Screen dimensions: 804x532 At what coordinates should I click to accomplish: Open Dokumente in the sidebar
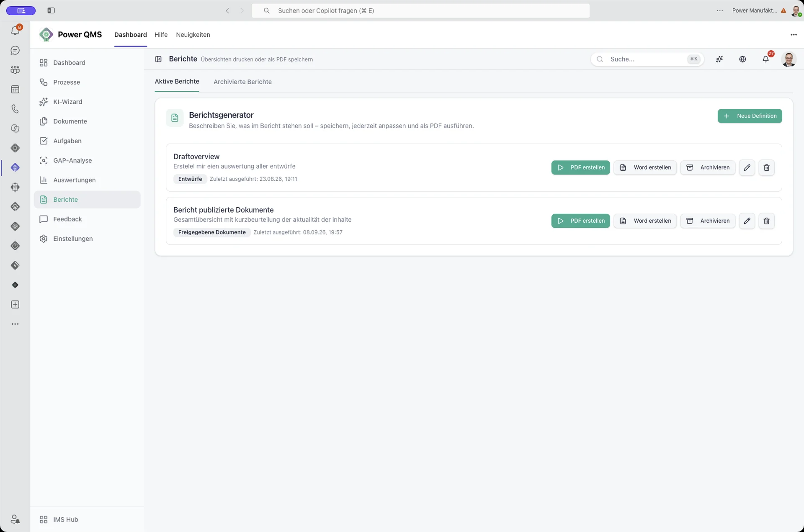pyautogui.click(x=87, y=121)
